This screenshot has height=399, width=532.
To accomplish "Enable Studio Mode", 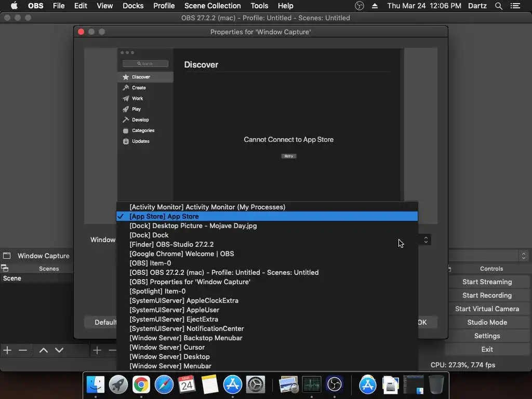I will (x=487, y=322).
